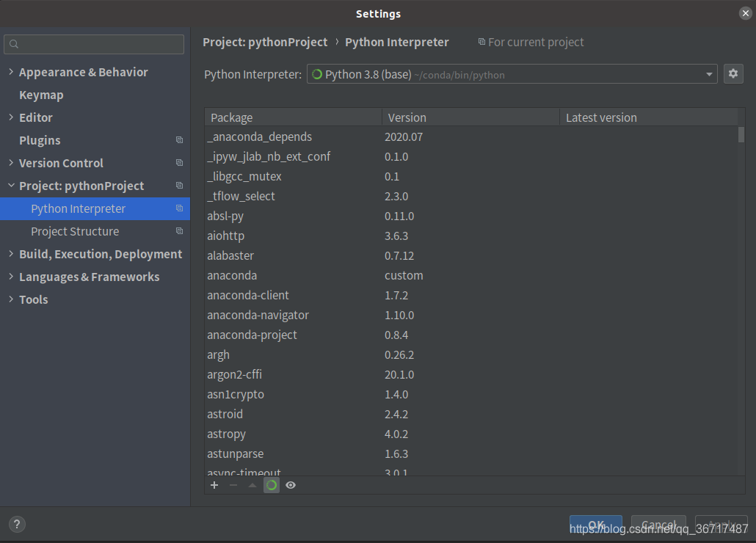Select the asn1crypto package row
This screenshot has height=543, width=756.
(x=471, y=394)
